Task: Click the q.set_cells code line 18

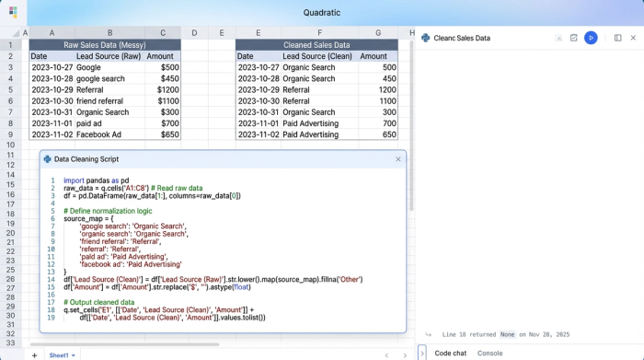Action: (158, 310)
